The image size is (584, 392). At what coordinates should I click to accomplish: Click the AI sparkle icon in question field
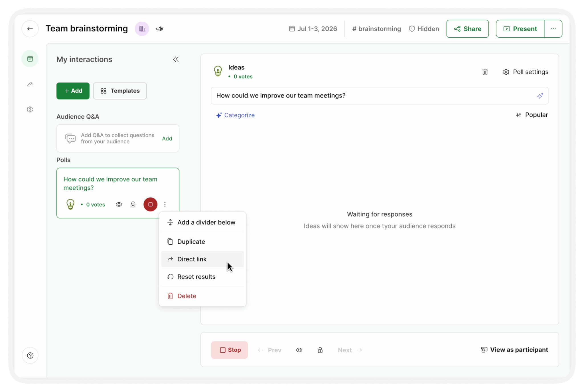540,96
